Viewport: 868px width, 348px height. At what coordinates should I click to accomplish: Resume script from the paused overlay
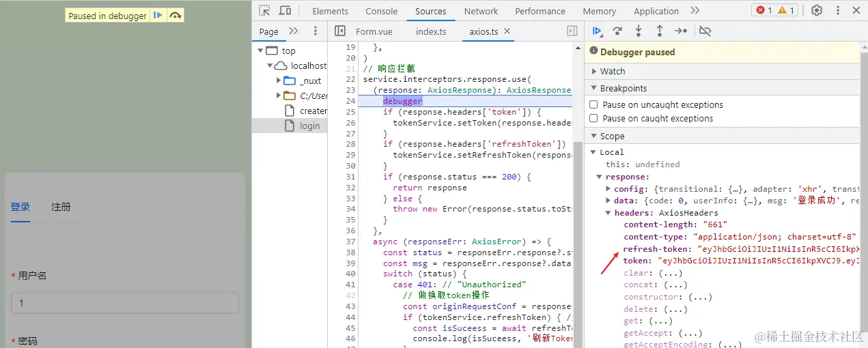(158, 15)
